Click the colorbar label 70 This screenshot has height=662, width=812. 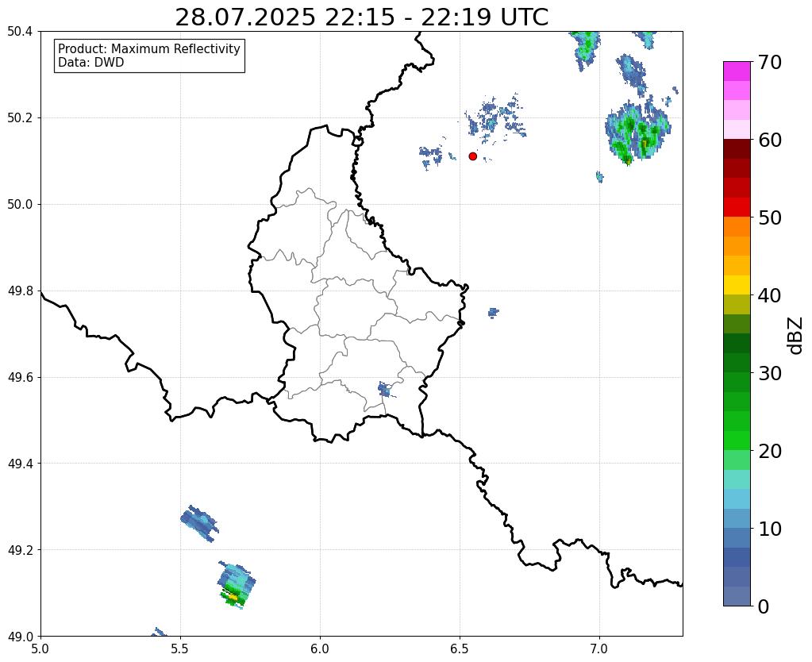(770, 62)
